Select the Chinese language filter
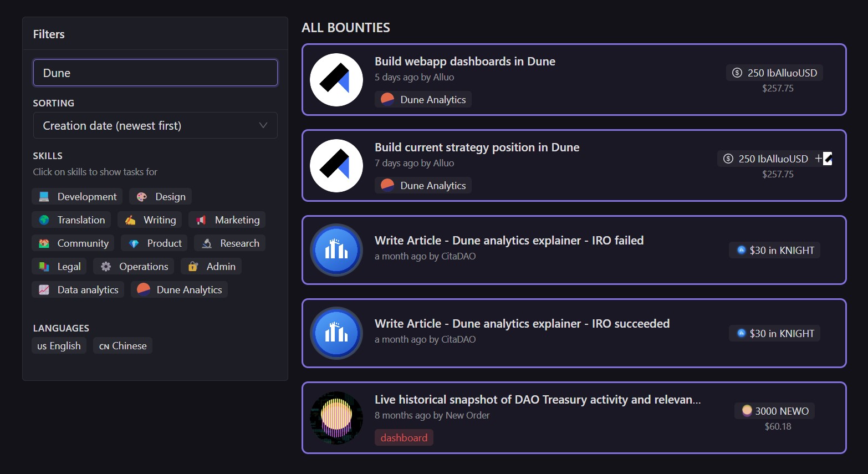The width and height of the screenshot is (868, 474). pyautogui.click(x=122, y=346)
